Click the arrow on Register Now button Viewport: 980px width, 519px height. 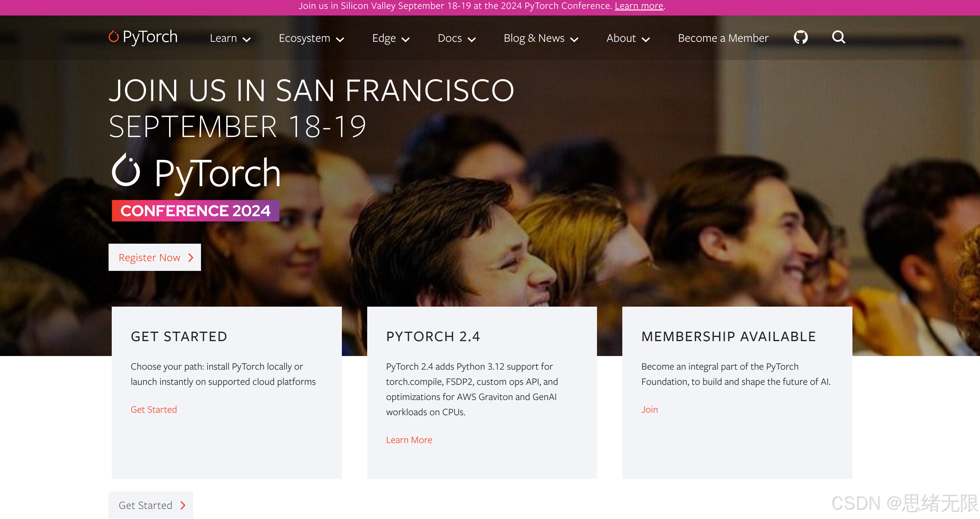[191, 257]
